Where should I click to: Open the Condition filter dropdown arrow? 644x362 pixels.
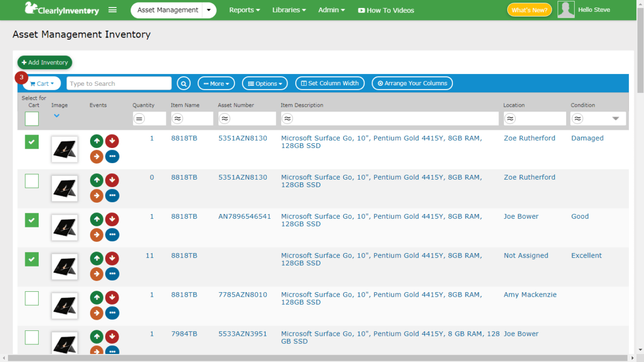pos(616,119)
